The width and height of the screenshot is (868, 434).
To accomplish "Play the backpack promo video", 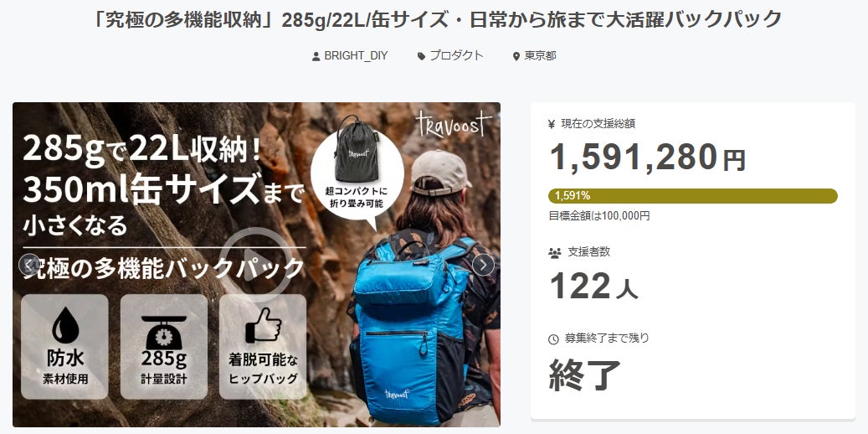I will pyautogui.click(x=256, y=264).
